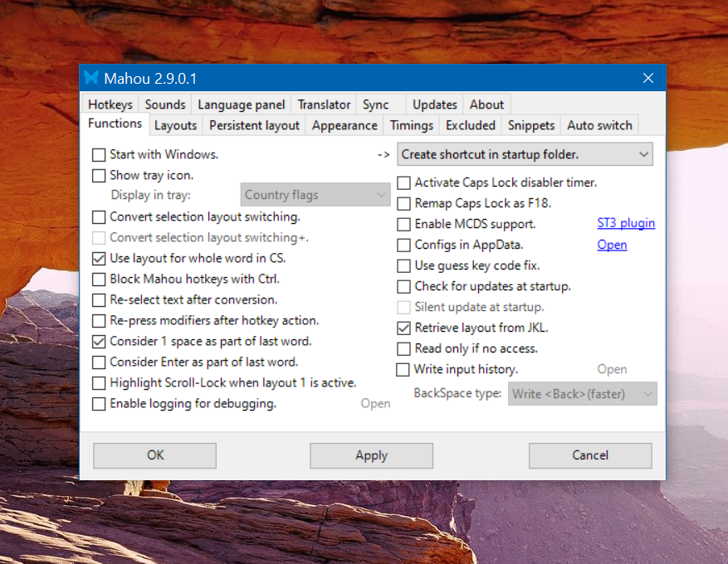Enable Re-press modifiers after hotkey action
The height and width of the screenshot is (564, 728).
(x=99, y=321)
